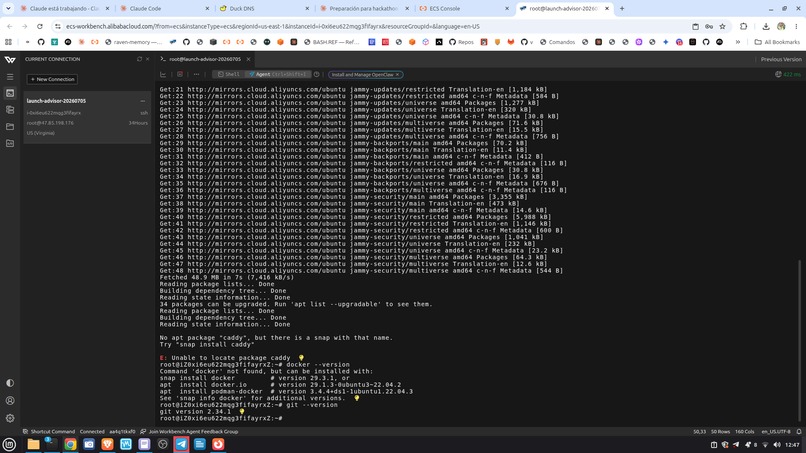Select the launch-advisor-20260705 connection entry
806x453 pixels.
click(87, 117)
